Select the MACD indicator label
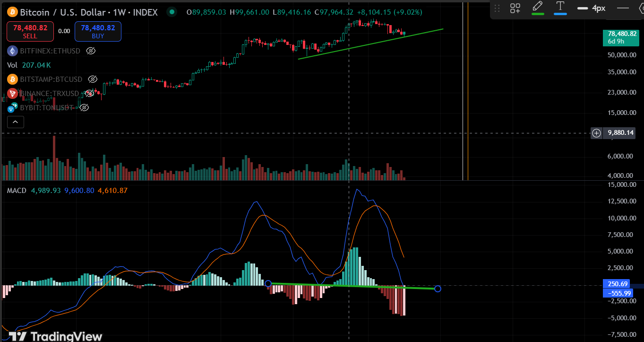Screen dimensions: 644x342 [x=17, y=190]
